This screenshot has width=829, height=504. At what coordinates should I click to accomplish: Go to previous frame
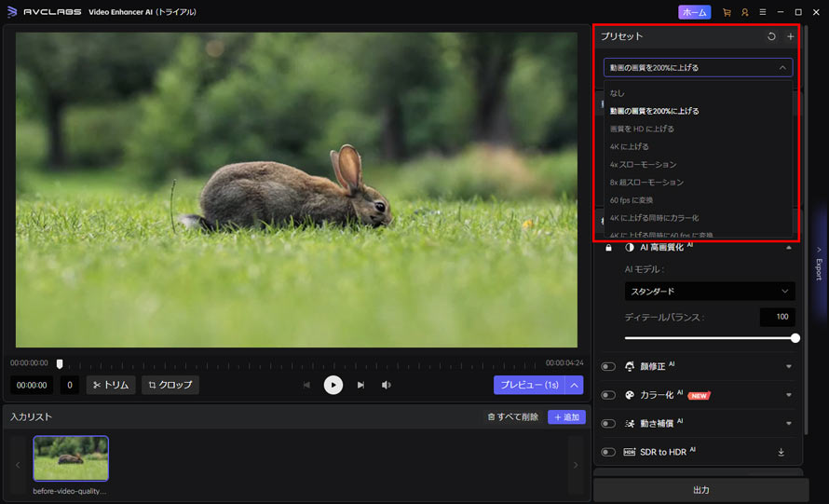coord(306,385)
